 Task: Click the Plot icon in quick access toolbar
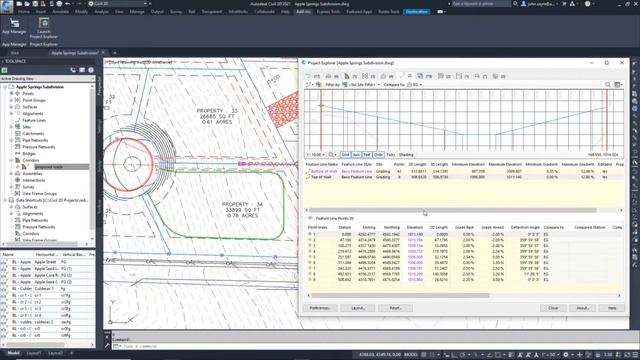click(59, 4)
